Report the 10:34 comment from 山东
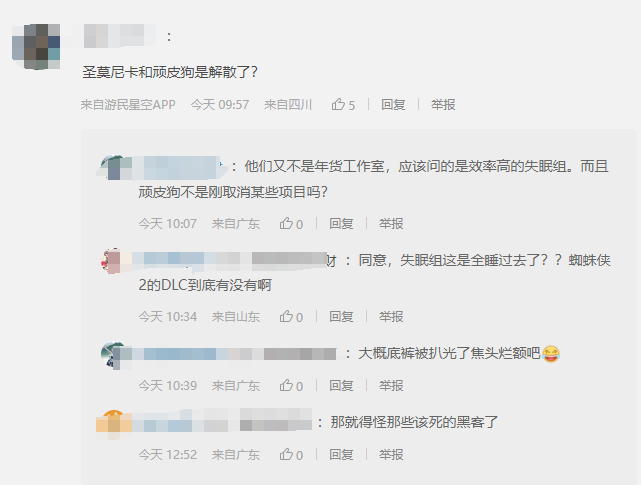 [391, 317]
